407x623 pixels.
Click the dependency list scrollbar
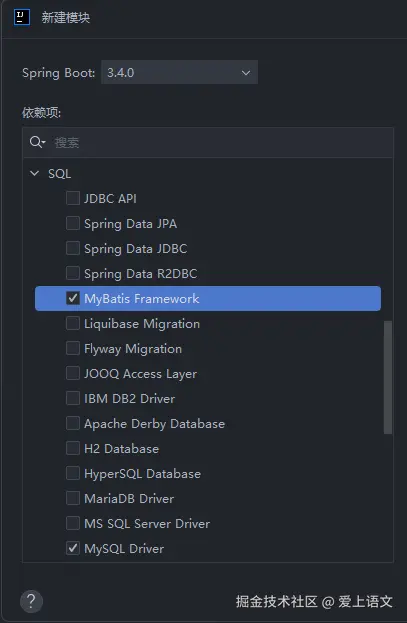[x=388, y=377]
